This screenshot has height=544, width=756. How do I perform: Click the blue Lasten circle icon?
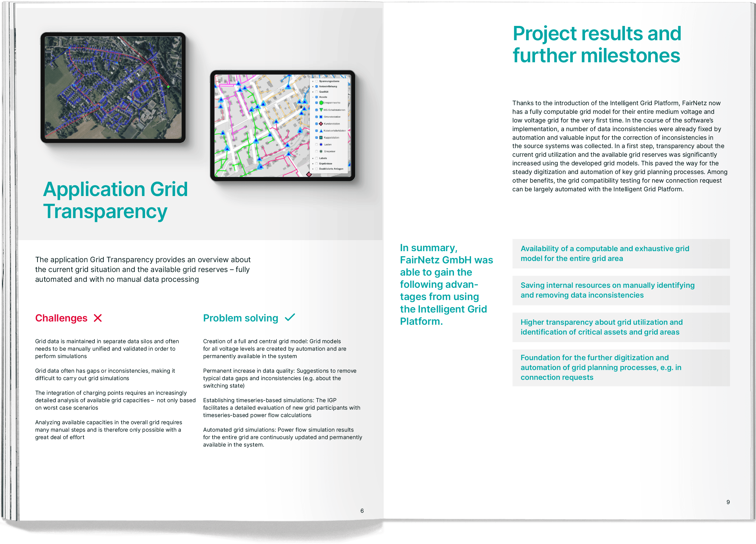coord(321,144)
